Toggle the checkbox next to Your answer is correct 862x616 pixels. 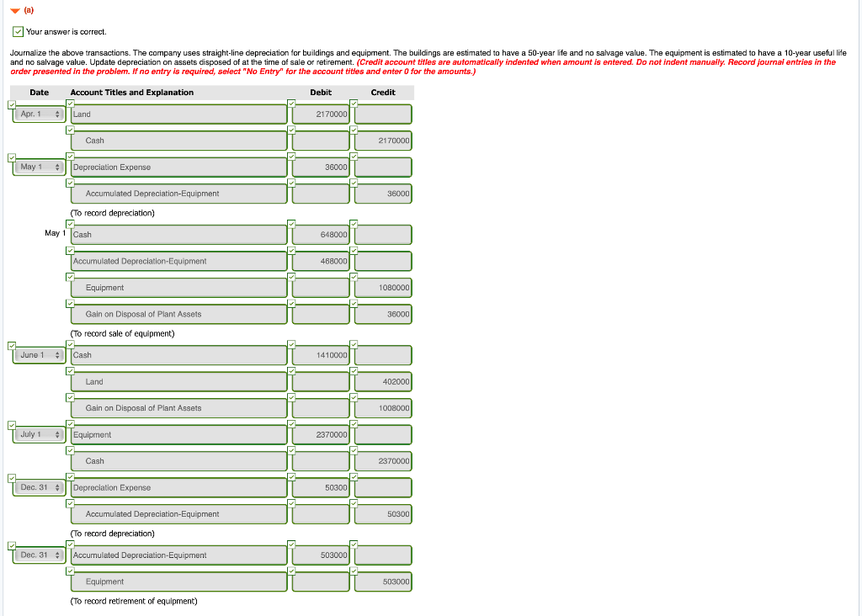click(19, 31)
